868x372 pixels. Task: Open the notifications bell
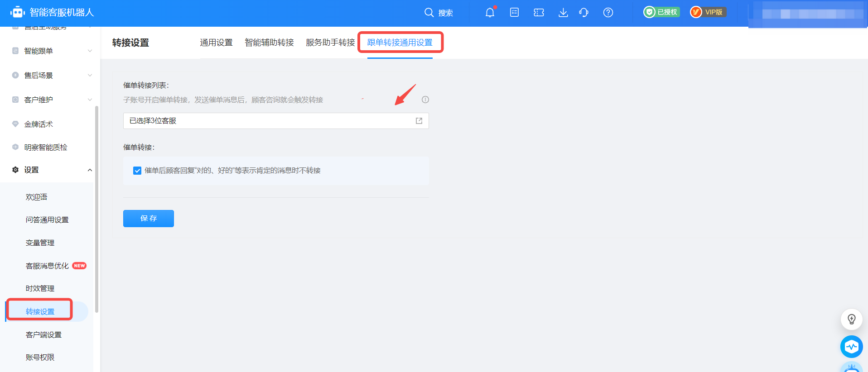(490, 12)
